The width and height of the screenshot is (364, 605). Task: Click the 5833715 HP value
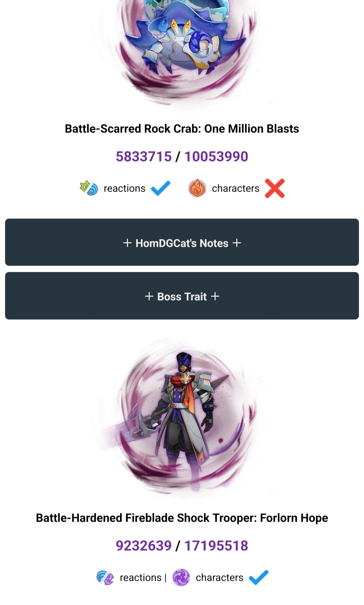pyautogui.click(x=144, y=156)
